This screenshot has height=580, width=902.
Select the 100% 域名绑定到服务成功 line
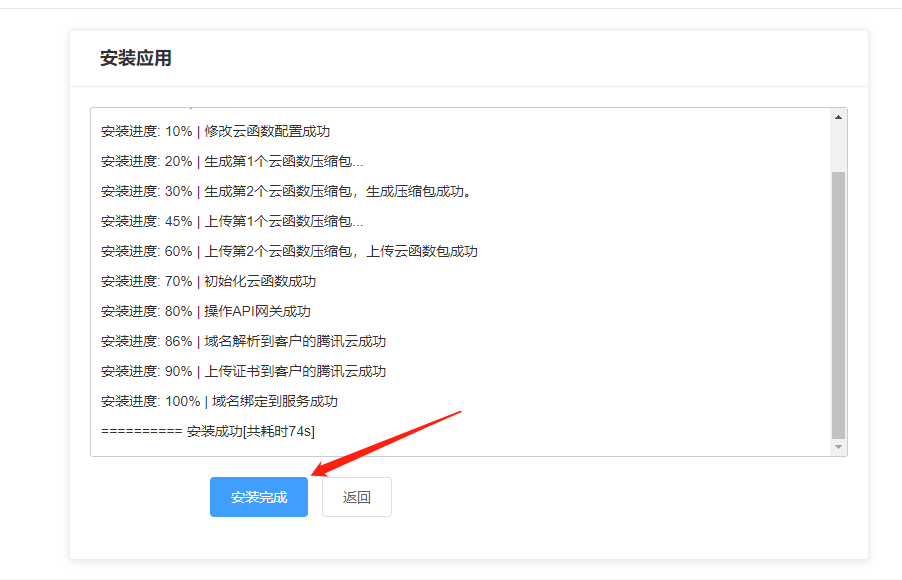click(219, 400)
